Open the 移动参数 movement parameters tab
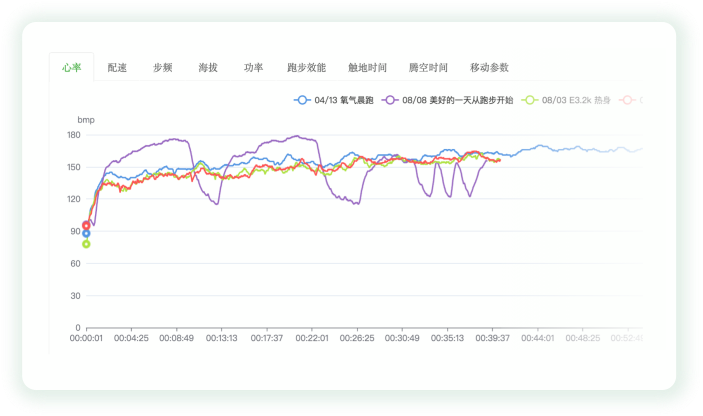This screenshot has height=416, width=703. coord(489,67)
